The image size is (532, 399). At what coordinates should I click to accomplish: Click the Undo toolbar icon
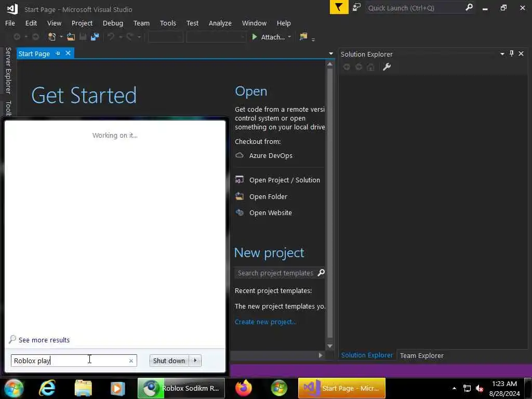(111, 37)
